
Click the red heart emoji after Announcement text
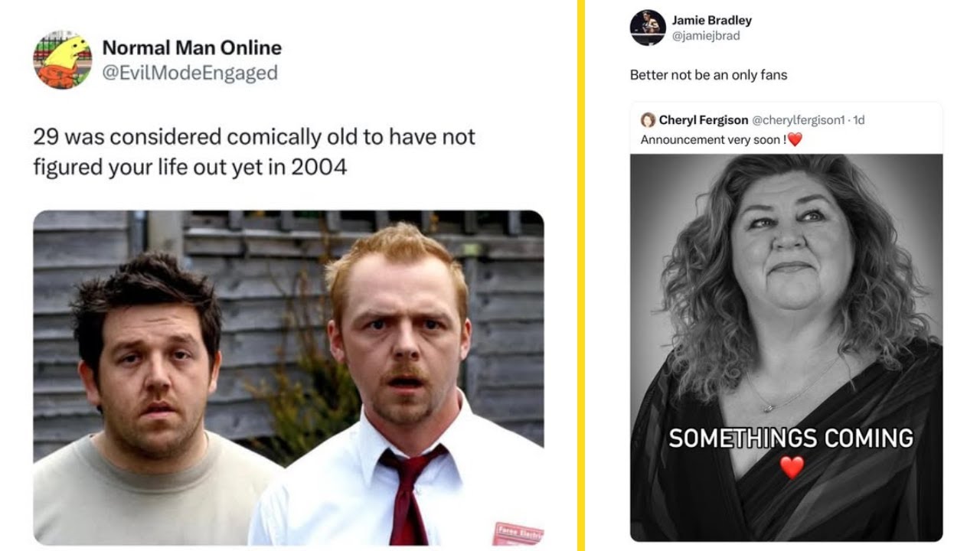[x=795, y=139]
